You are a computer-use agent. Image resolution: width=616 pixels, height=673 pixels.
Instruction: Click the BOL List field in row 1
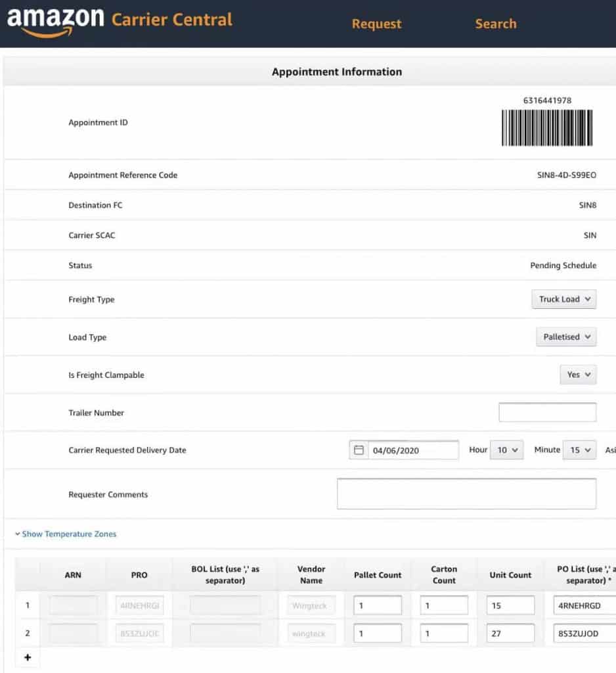(x=225, y=605)
